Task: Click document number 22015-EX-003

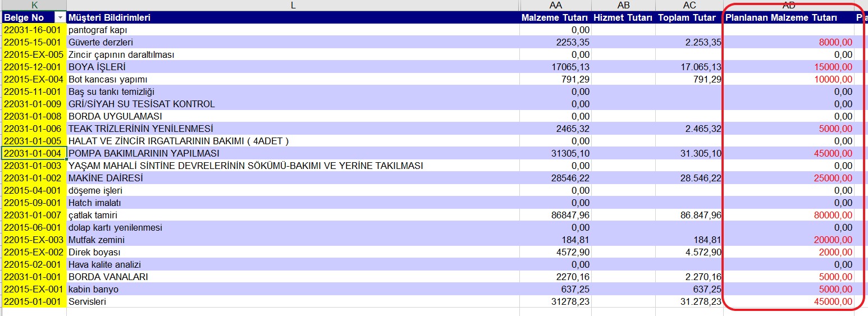Action: coord(34,240)
